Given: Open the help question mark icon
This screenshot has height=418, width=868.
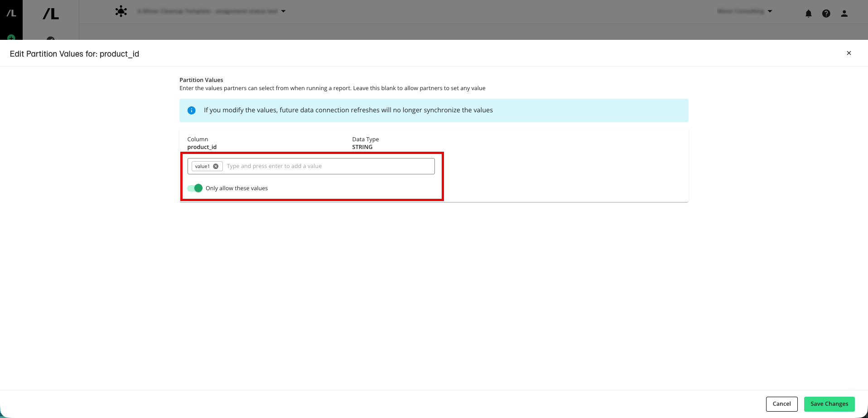Looking at the screenshot, I should click(826, 14).
